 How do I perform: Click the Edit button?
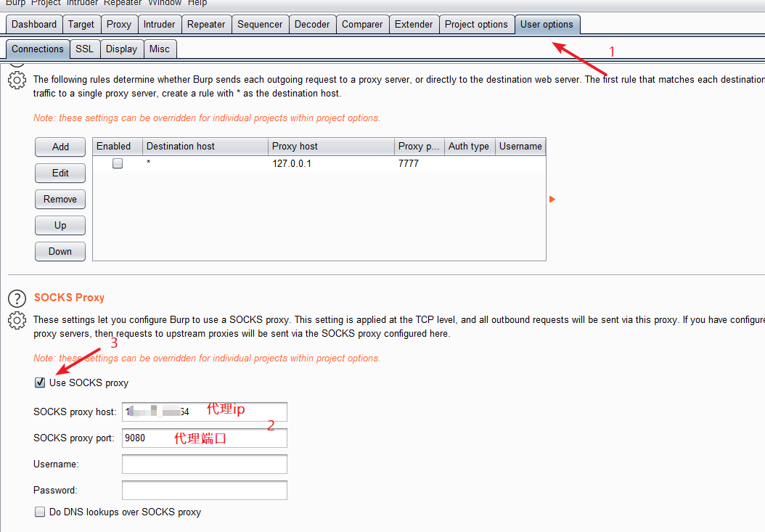[60, 173]
